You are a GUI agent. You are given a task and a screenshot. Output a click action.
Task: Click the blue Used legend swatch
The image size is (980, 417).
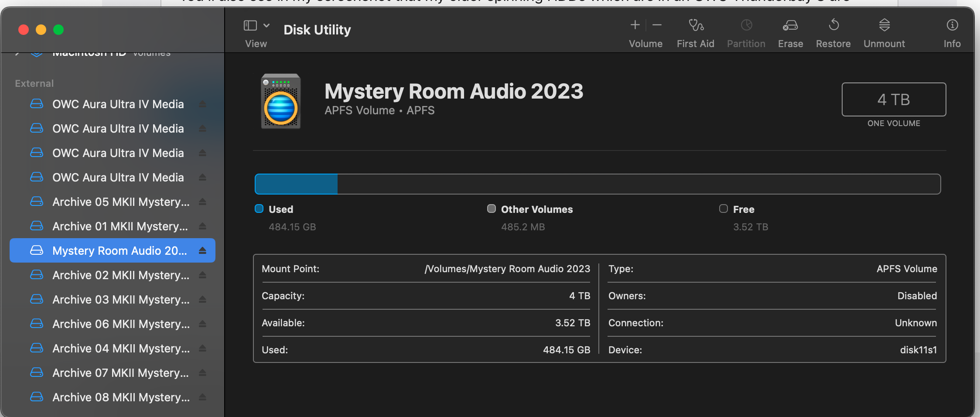point(259,209)
